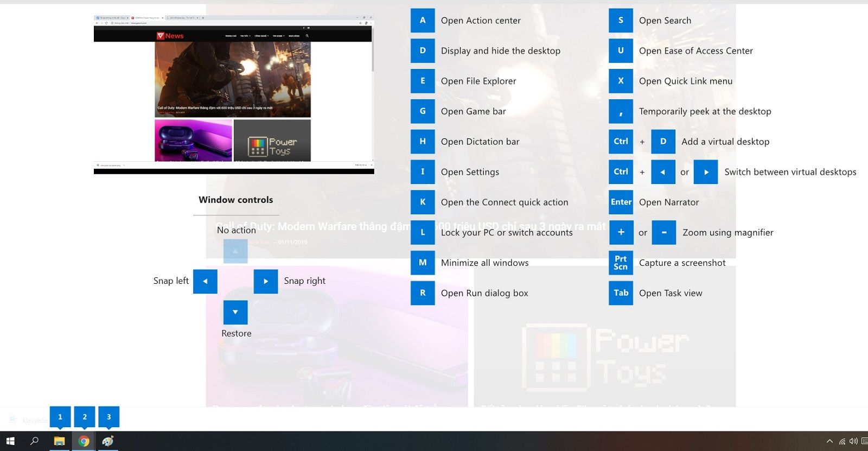Click the S key tile for Open Search
The height and width of the screenshot is (451, 868).
(621, 21)
